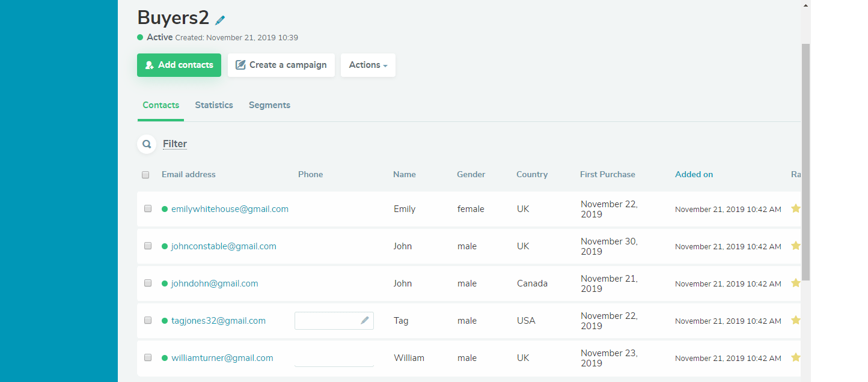Viewport: 868px width, 382px height.
Task: Click the rating star for johndohn@gmail.com
Action: tap(795, 283)
